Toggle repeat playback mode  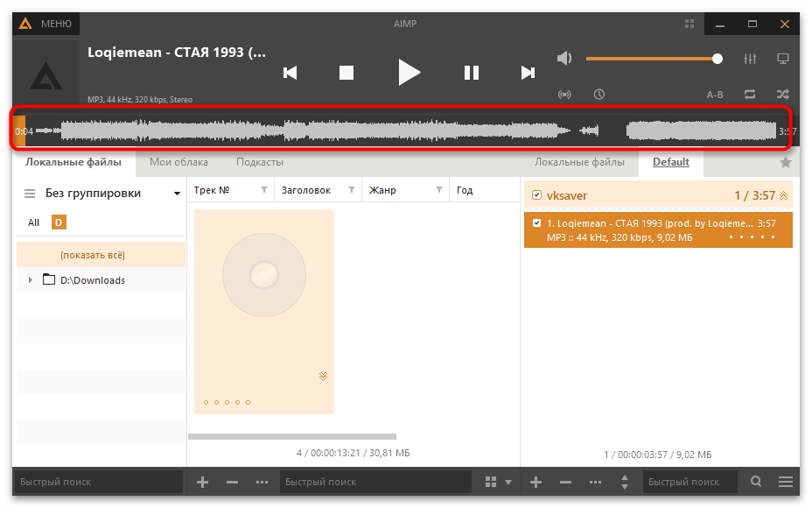750,94
